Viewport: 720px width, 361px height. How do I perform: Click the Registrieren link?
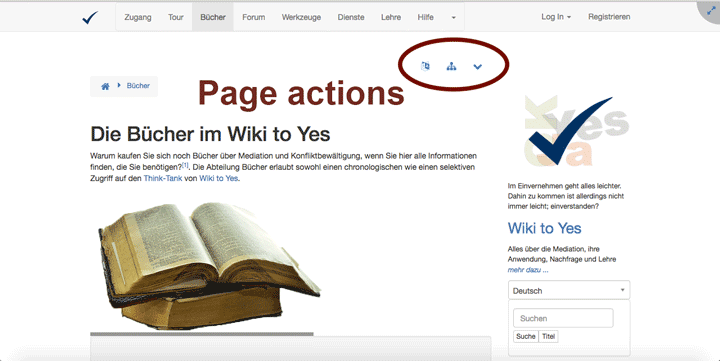[609, 17]
